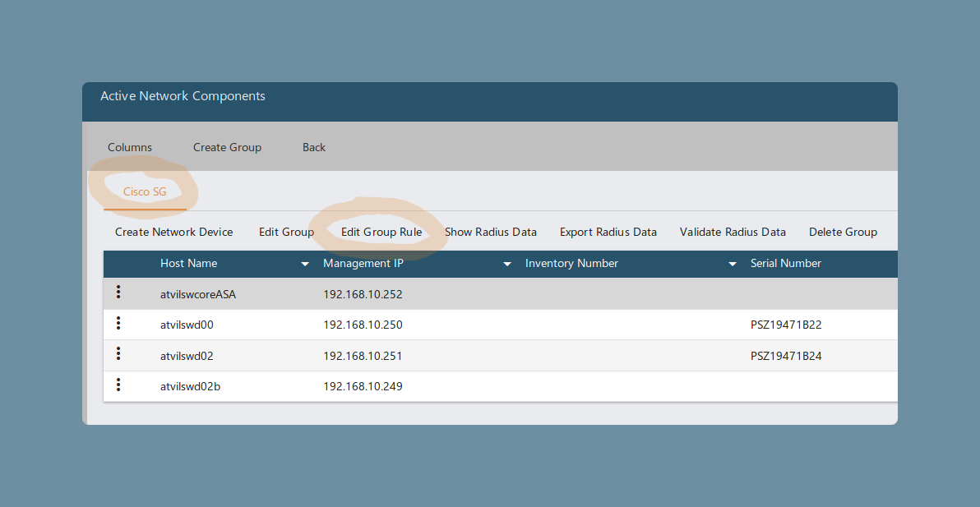This screenshot has width=980, height=507.
Task: Click Validate Radius Data
Action: 733,232
